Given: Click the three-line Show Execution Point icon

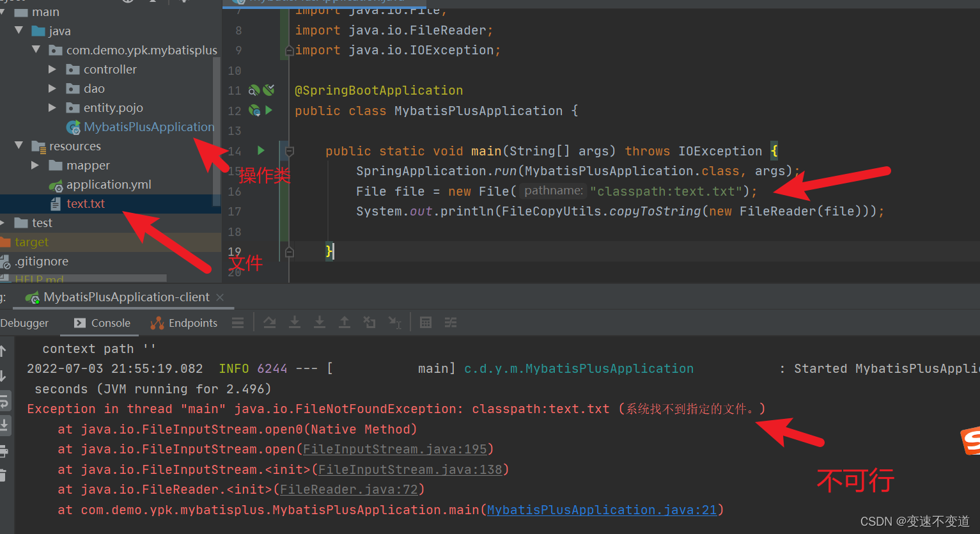Looking at the screenshot, I should tap(238, 323).
